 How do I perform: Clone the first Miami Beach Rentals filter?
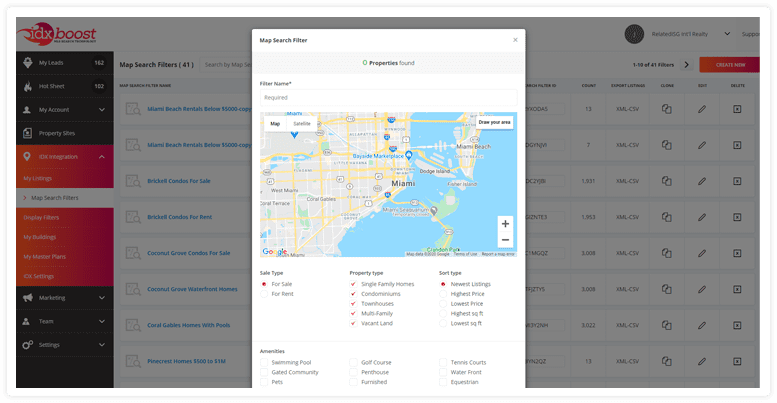[666, 109]
